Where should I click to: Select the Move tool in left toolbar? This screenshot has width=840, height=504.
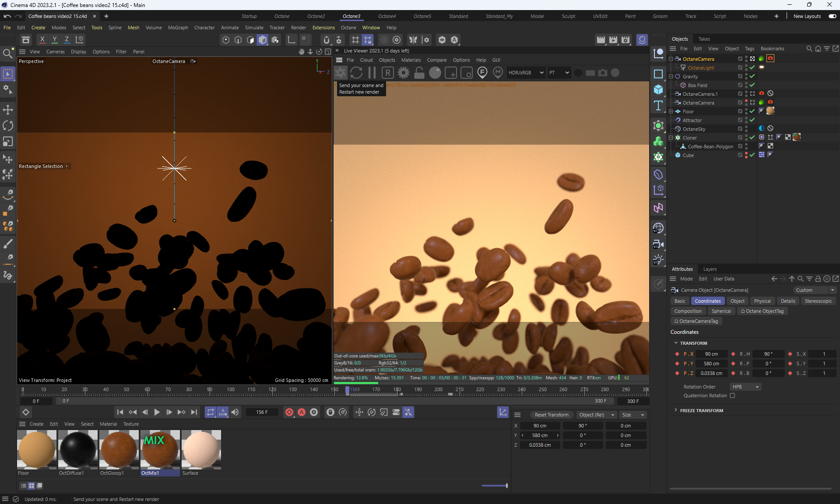tap(8, 109)
